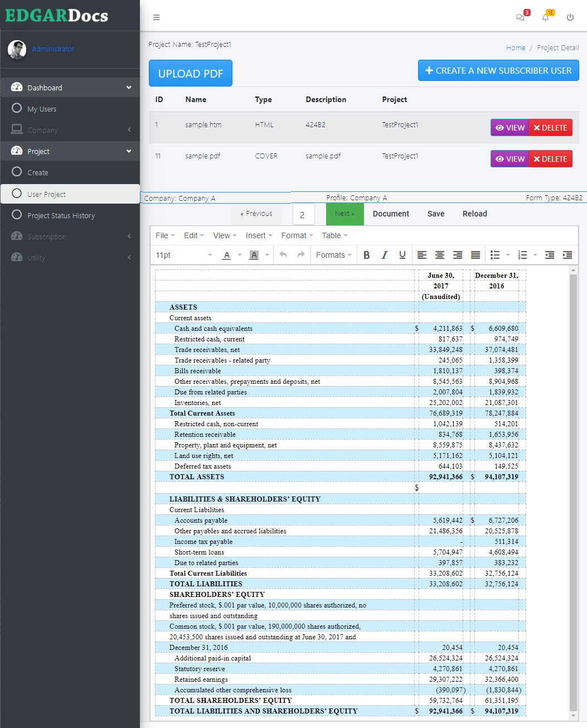This screenshot has width=587, height=728.
Task: Click the Bold formatting icon
Action: 366,255
